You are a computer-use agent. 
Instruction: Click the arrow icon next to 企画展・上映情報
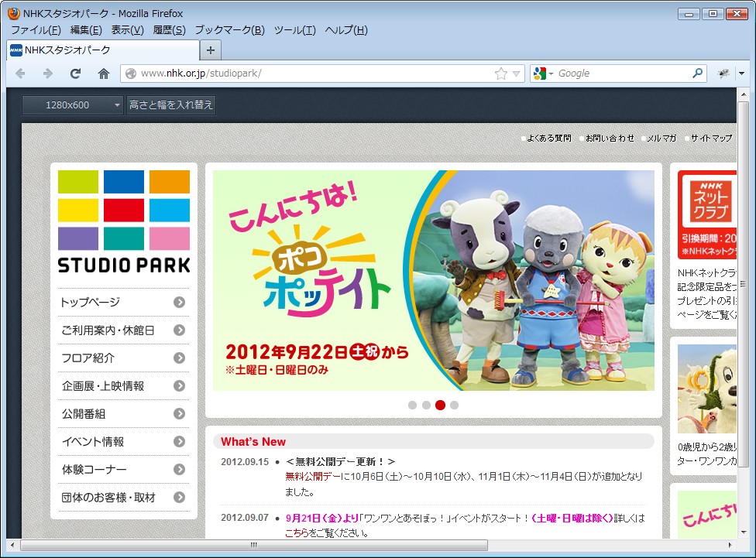pos(180,386)
